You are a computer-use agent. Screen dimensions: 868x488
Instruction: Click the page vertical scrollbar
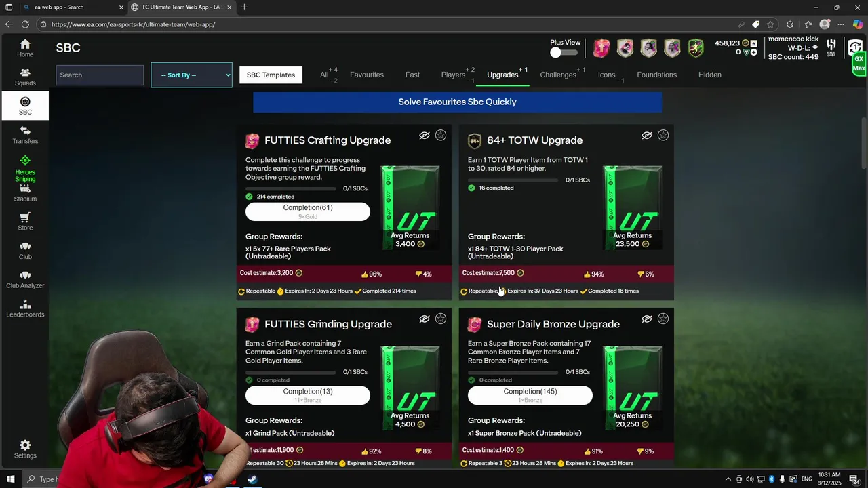pos(863,144)
